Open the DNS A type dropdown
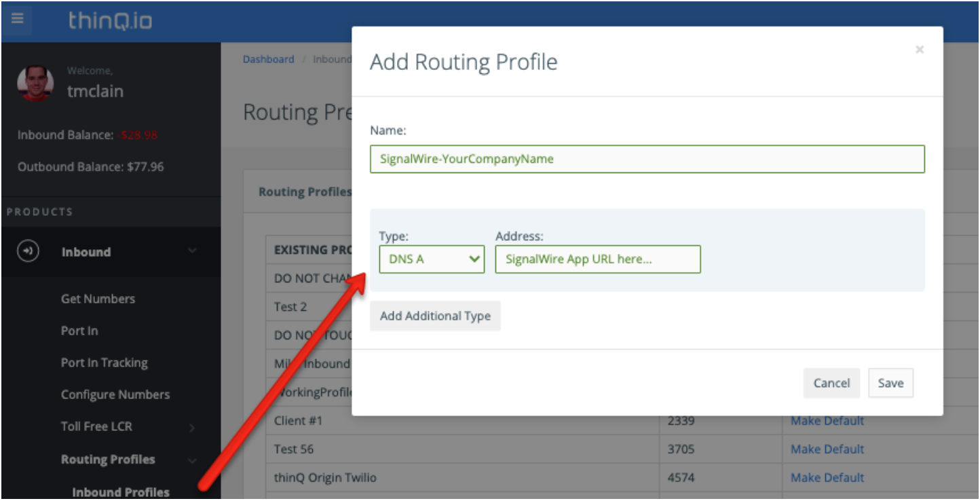Image resolution: width=980 pixels, height=501 pixels. click(432, 259)
